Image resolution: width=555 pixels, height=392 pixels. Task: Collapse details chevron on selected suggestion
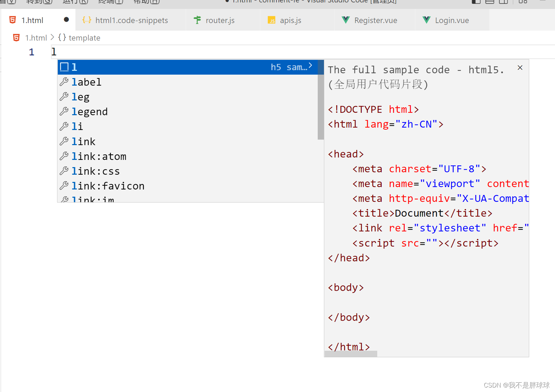coord(310,65)
